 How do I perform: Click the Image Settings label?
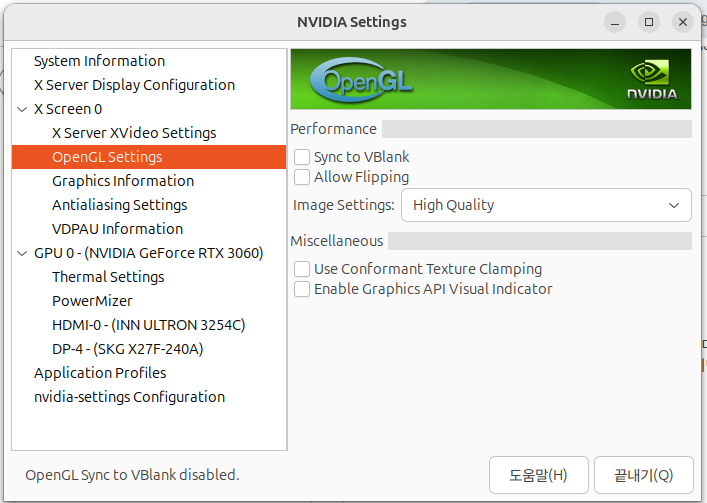[x=344, y=205]
